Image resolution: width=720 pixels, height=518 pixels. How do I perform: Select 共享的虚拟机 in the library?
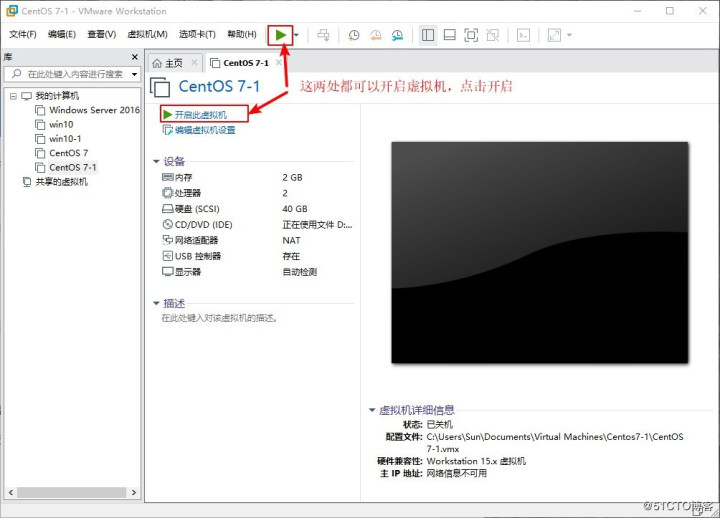(55, 182)
